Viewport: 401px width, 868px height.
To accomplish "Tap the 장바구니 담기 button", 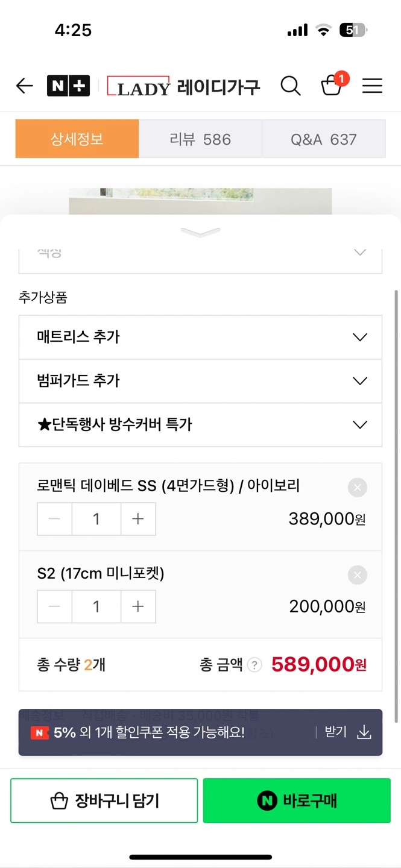I will coord(104,800).
